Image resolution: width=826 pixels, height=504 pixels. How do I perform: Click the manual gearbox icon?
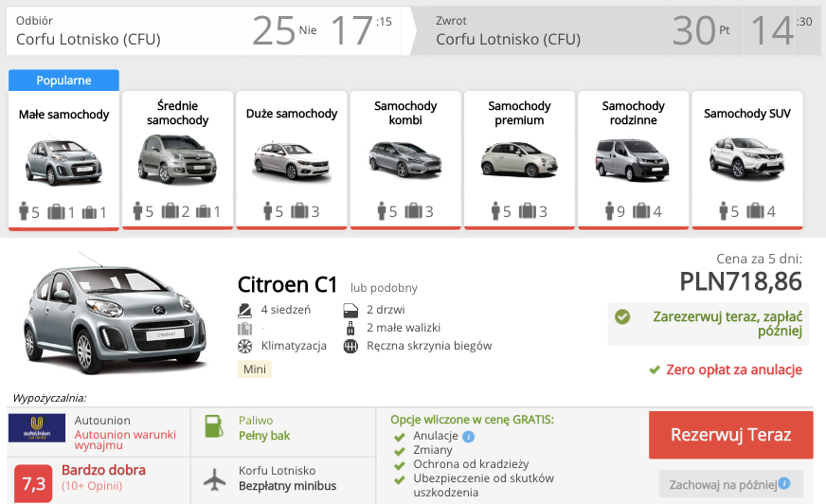[x=350, y=347]
